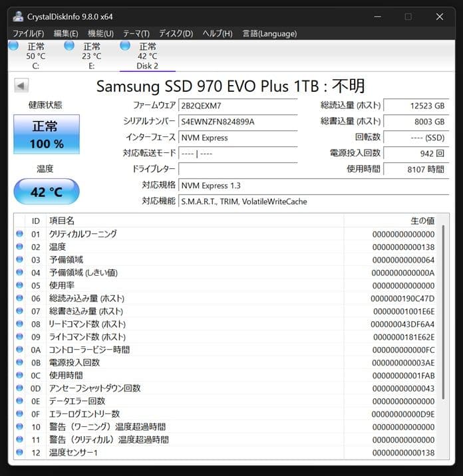Click the ID column header

click(x=35, y=221)
